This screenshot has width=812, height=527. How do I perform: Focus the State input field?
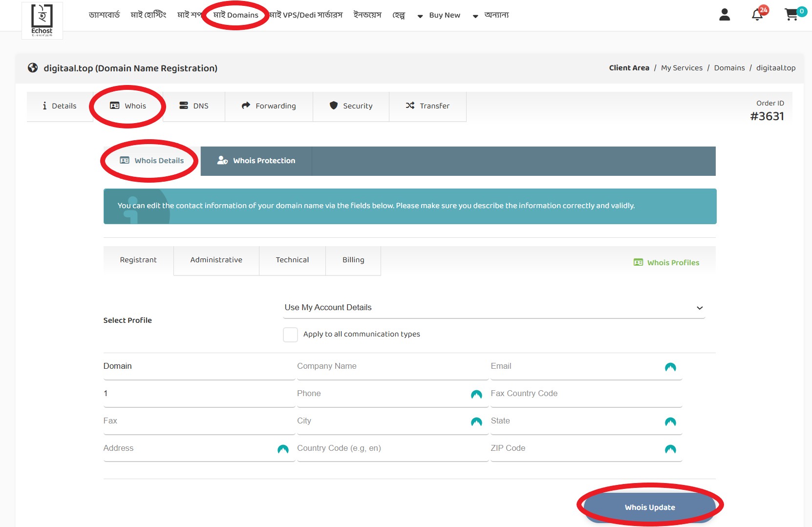[586, 421]
